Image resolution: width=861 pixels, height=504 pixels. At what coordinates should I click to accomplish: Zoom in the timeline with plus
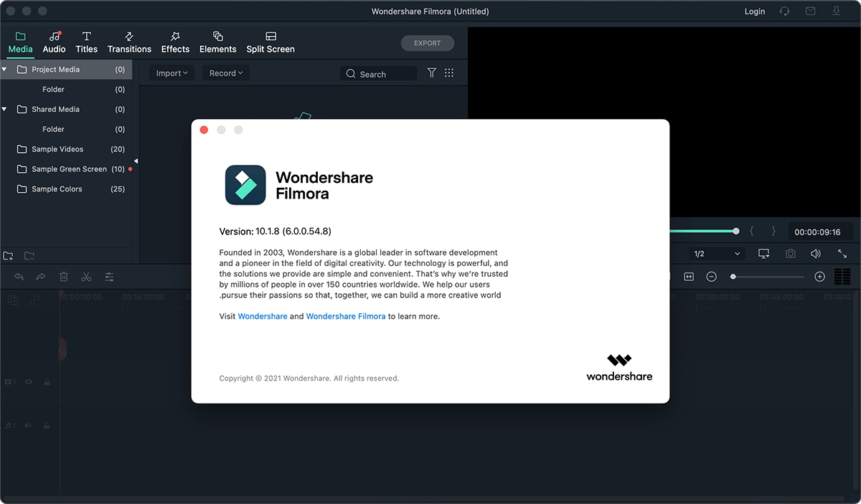tap(820, 277)
